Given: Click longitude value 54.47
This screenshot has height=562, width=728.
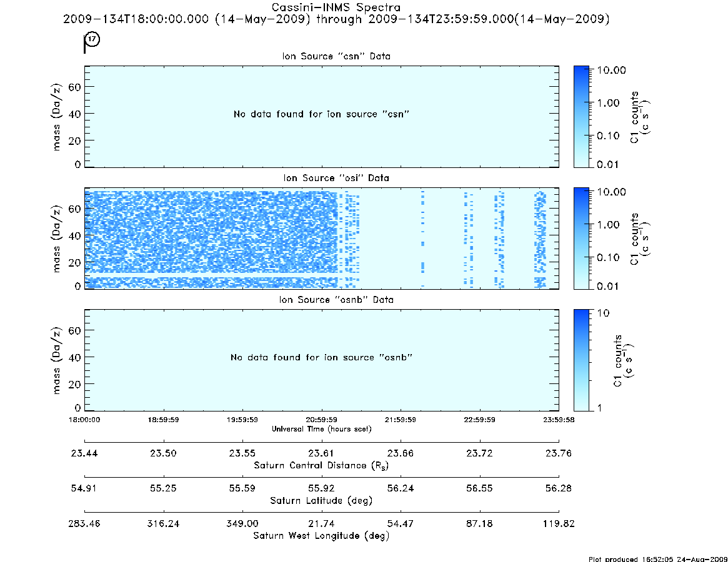Looking at the screenshot, I should (400, 523).
